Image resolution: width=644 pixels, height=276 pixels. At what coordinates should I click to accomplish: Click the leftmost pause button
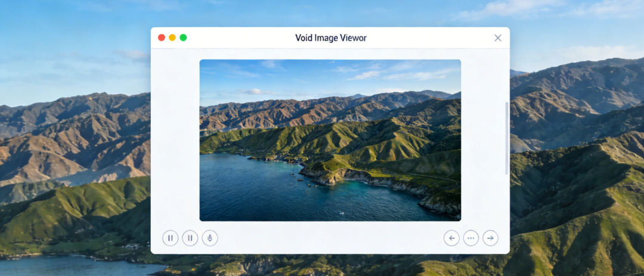[171, 238]
